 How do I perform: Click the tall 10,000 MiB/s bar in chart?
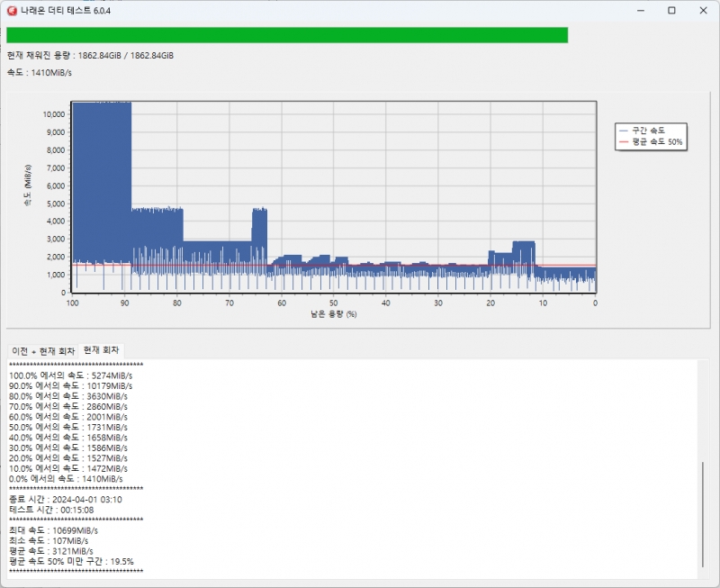pyautogui.click(x=102, y=180)
